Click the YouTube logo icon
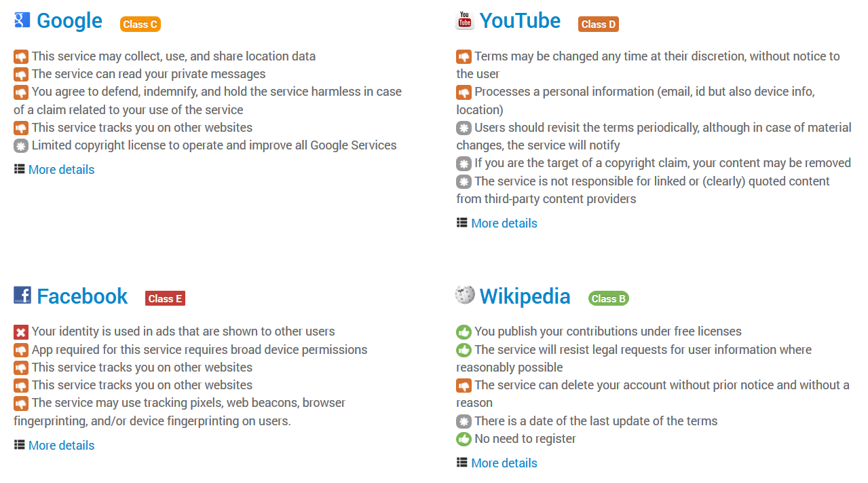Image resolution: width=868 pixels, height=483 pixels. (x=465, y=20)
